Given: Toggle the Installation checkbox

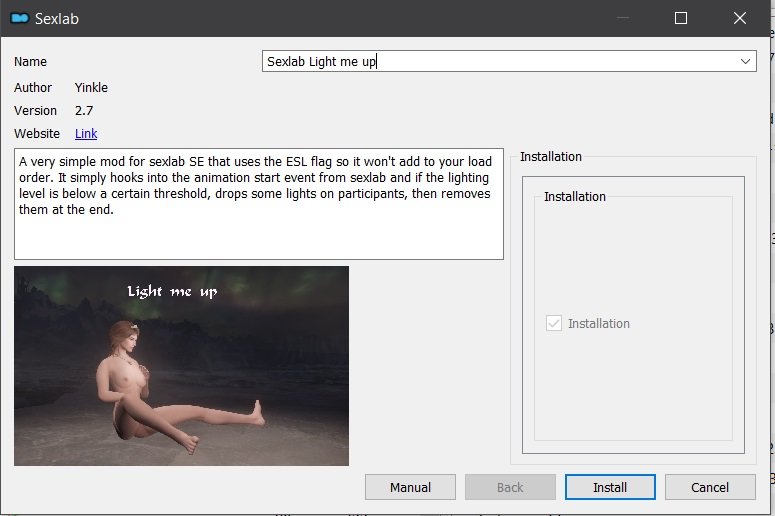Looking at the screenshot, I should click(554, 323).
